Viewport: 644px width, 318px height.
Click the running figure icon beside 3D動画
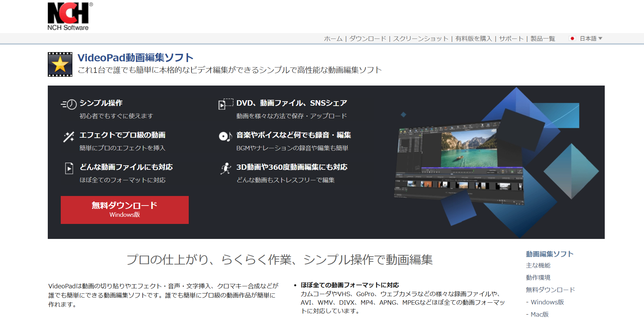coord(226,168)
